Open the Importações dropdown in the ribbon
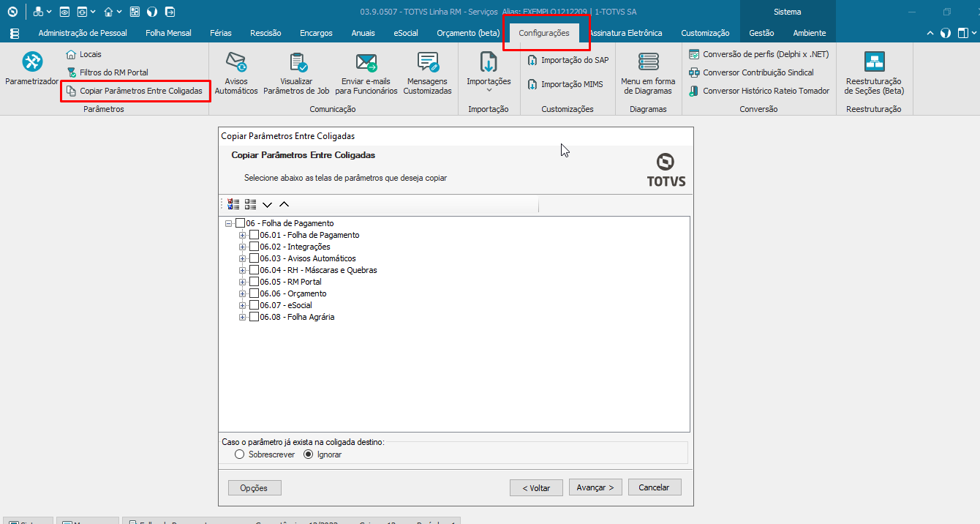Viewport: 980px width, 524px height. (489, 73)
